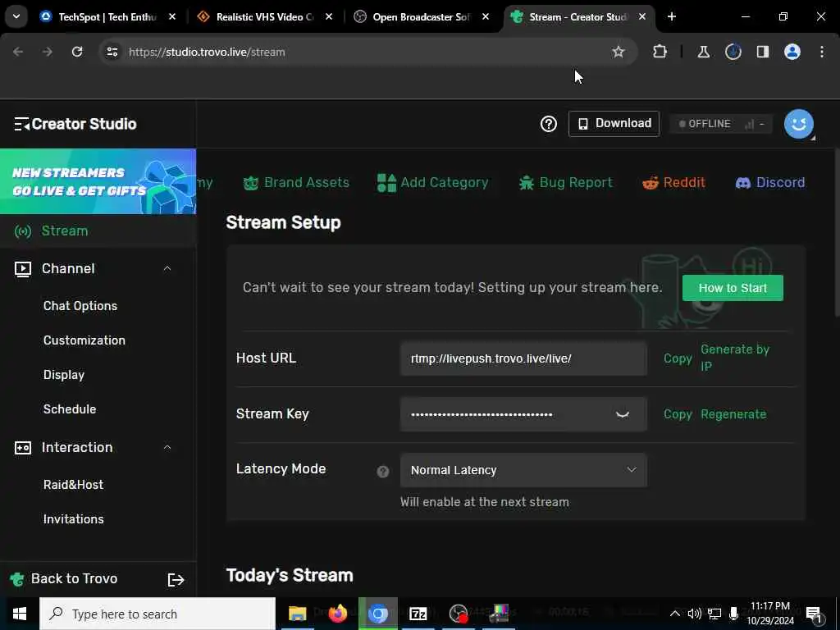The image size is (840, 630).
Task: Open 7-Zip from the taskbar
Action: [x=418, y=614]
